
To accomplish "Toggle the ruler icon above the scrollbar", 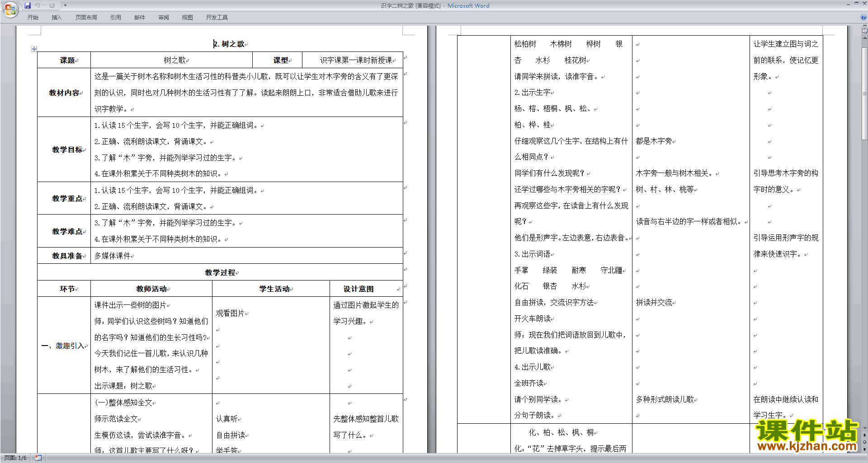I will 864,30.
